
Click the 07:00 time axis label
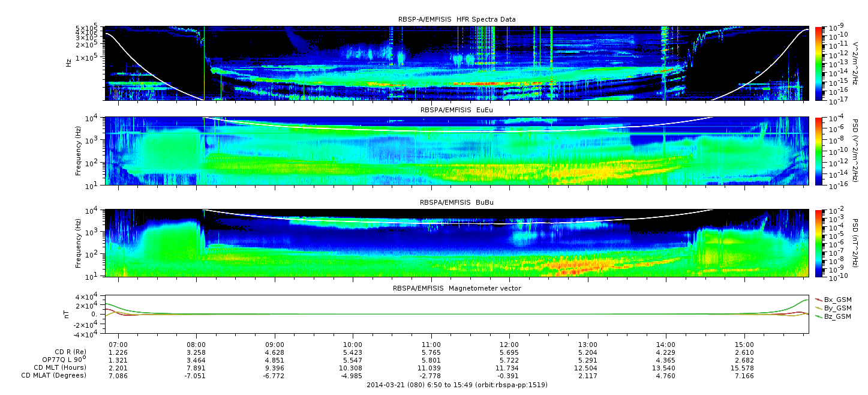[x=118, y=345]
